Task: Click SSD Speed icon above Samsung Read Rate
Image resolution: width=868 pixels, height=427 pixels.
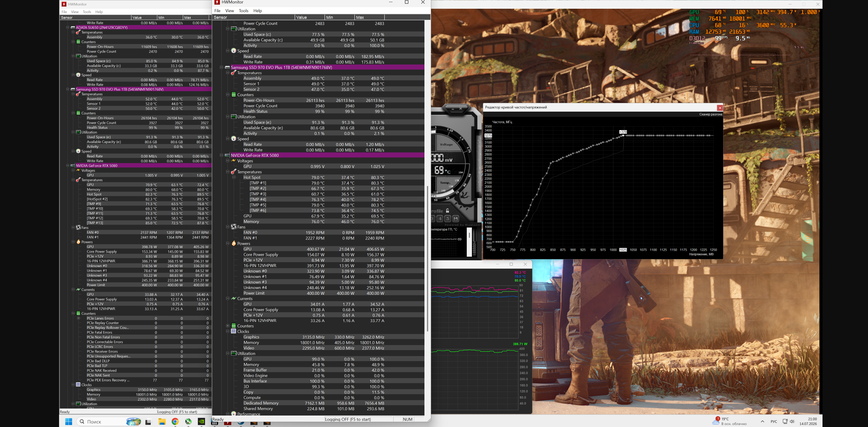Action: click(x=233, y=139)
